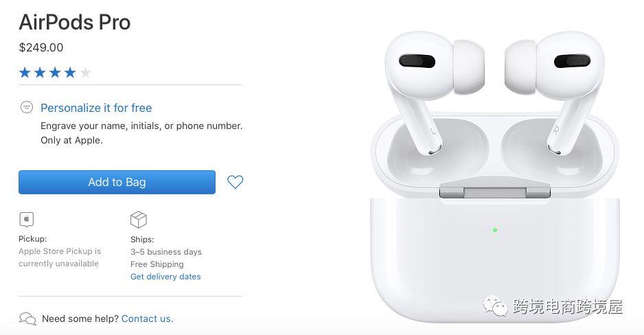Screen dimensions: 644x335
Task: Click the Apple Store pickup icon
Action: [x=27, y=220]
